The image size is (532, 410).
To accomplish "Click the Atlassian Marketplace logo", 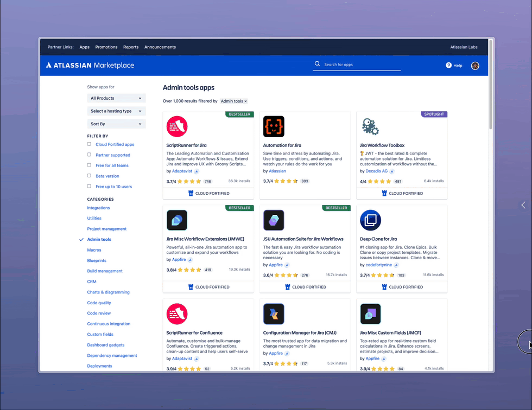I will pos(90,65).
